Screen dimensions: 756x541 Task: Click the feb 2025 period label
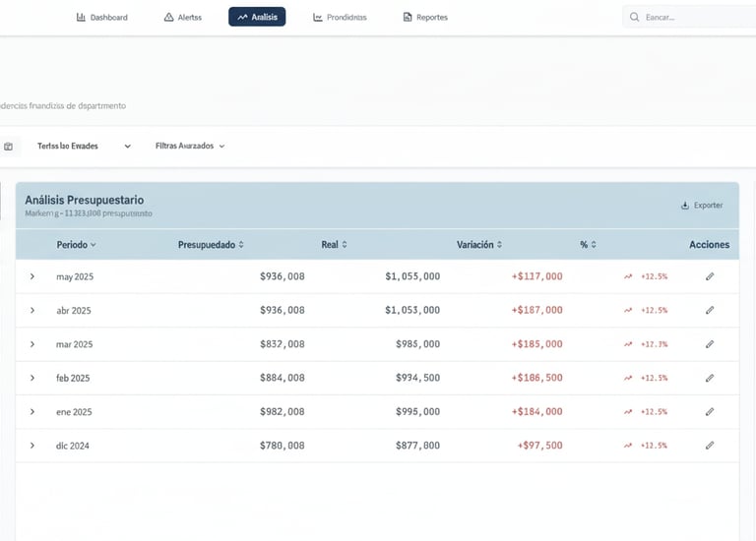73,378
